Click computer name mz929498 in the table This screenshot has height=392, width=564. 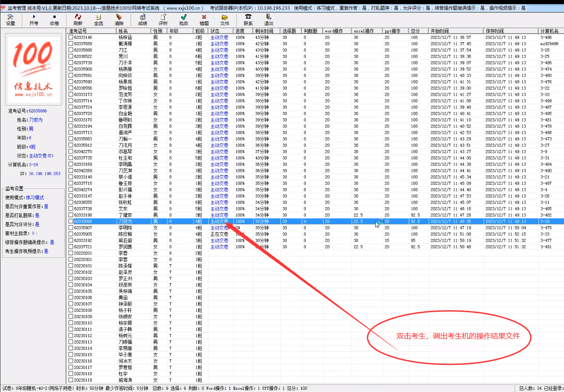549,44
